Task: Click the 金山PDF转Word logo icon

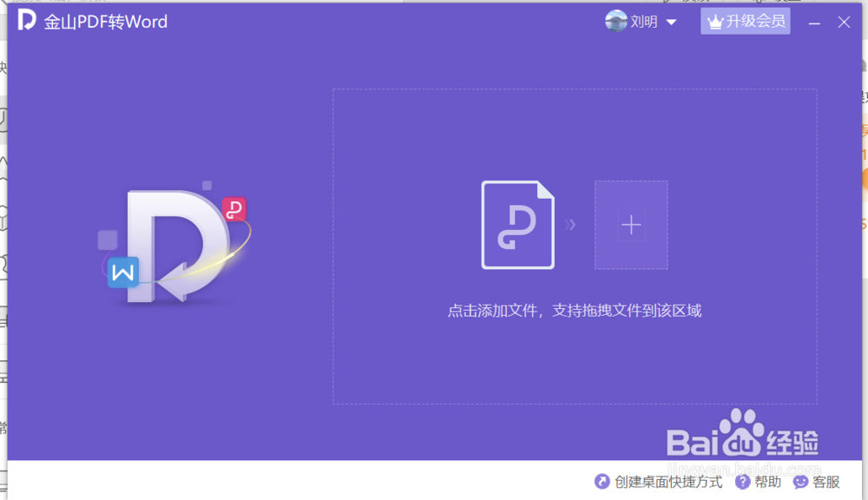Action: coord(26,20)
